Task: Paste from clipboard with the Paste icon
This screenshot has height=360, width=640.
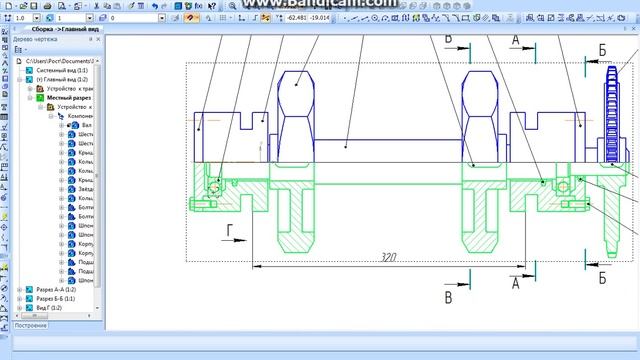Action: (117, 6)
